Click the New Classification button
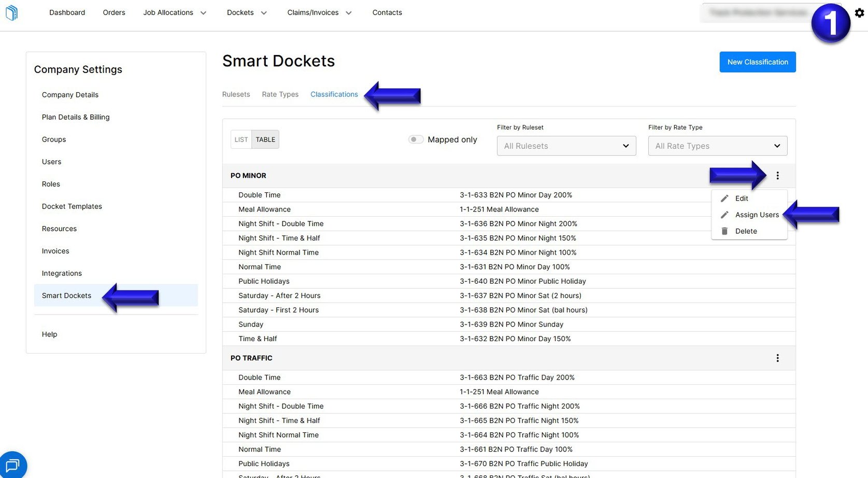Screen dimensions: 868x478 (x=758, y=62)
